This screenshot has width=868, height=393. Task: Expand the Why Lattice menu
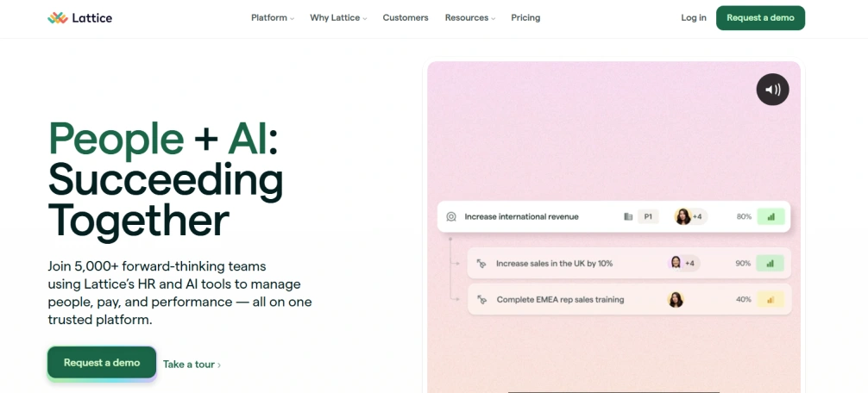pyautogui.click(x=338, y=18)
